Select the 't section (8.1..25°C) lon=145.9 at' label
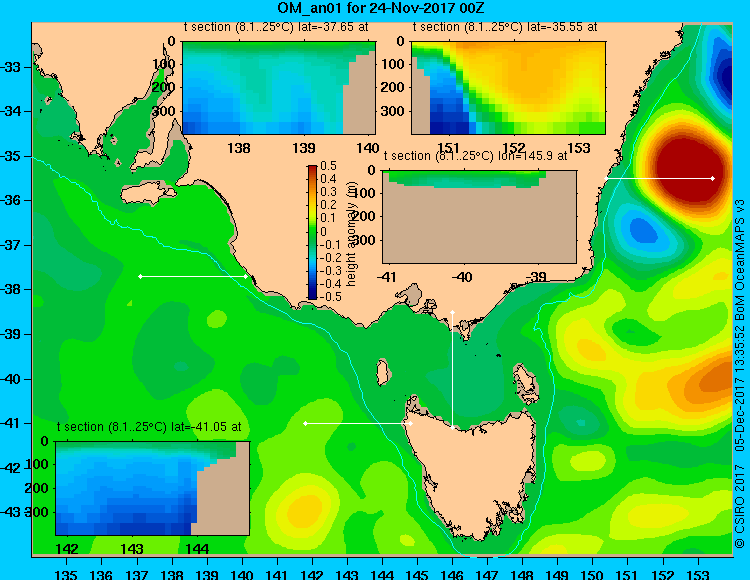This screenshot has width=750, height=580. pos(475,156)
